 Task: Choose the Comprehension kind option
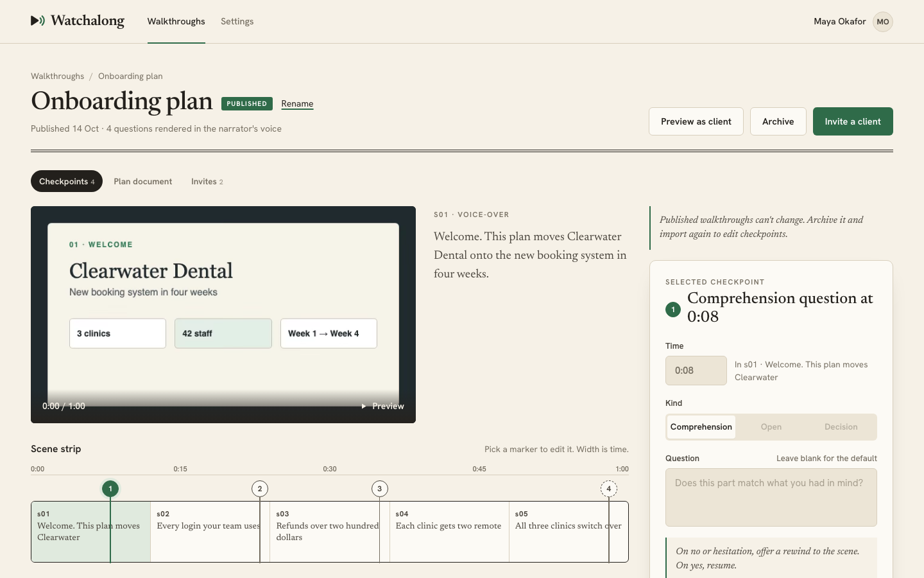[701, 427]
